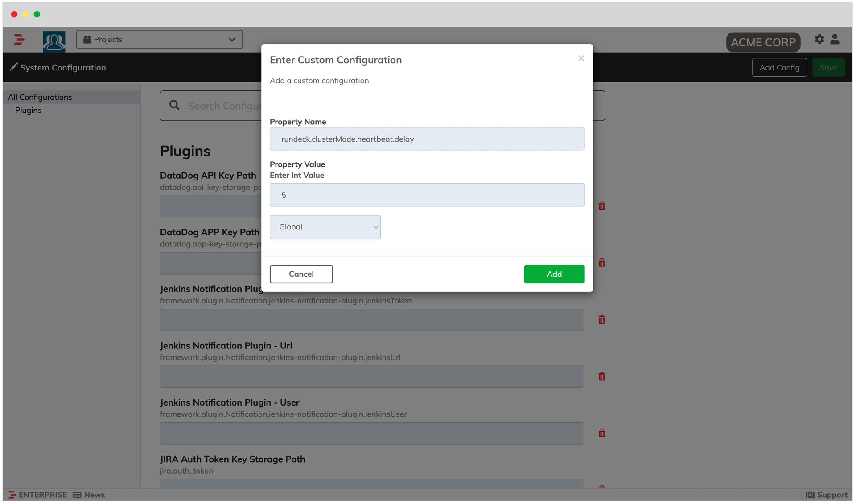Image resolution: width=856 pixels, height=504 pixels.
Task: Open the user profile icon menu
Action: pos(835,39)
